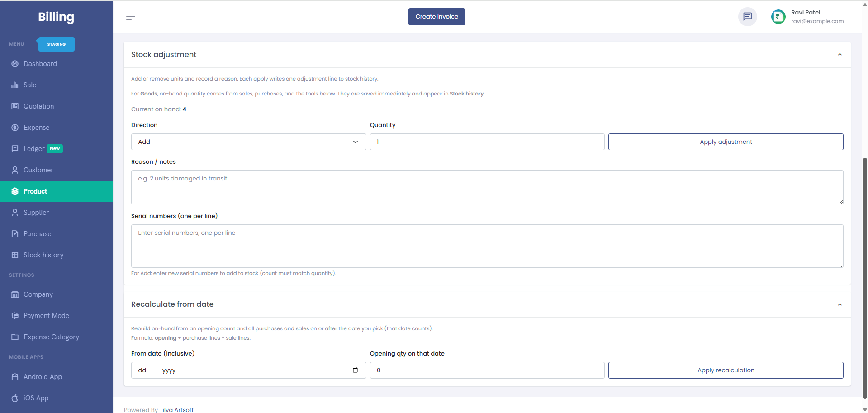This screenshot has width=868, height=413.
Task: Click inside the Reason / notes field
Action: tap(487, 187)
